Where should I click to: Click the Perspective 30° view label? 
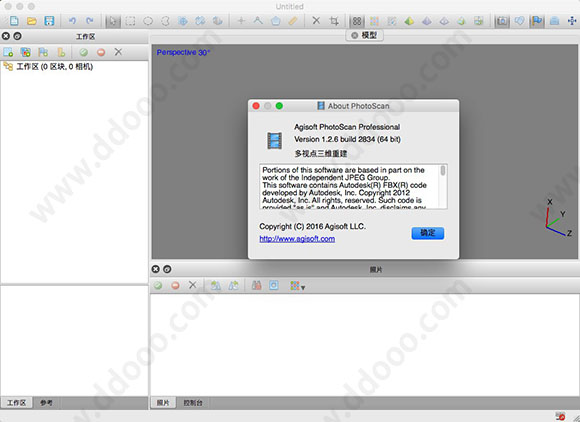[x=183, y=53]
